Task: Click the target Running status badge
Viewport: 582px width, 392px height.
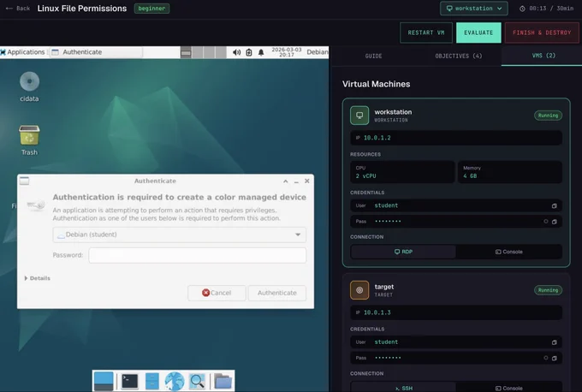Action: (x=549, y=290)
